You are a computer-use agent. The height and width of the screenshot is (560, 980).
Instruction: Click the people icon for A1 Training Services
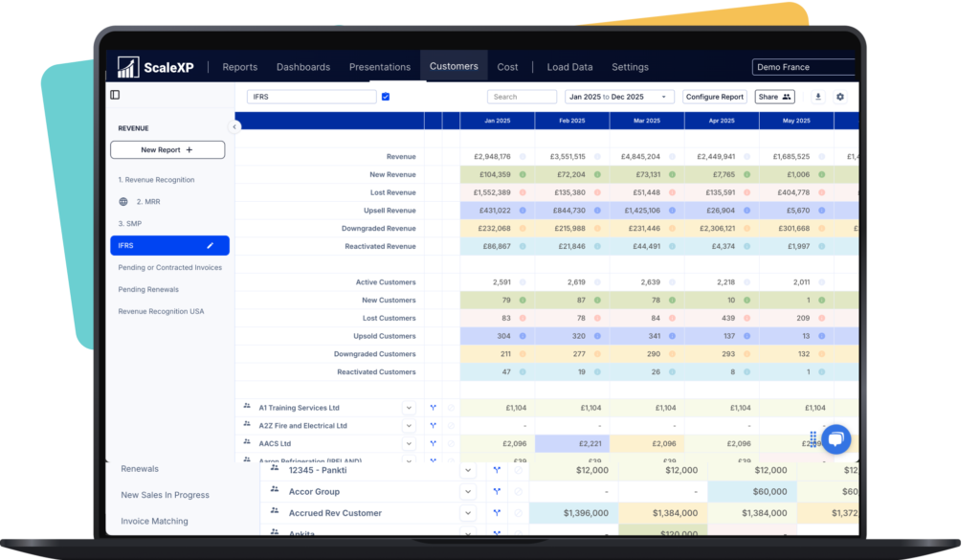pyautogui.click(x=247, y=408)
